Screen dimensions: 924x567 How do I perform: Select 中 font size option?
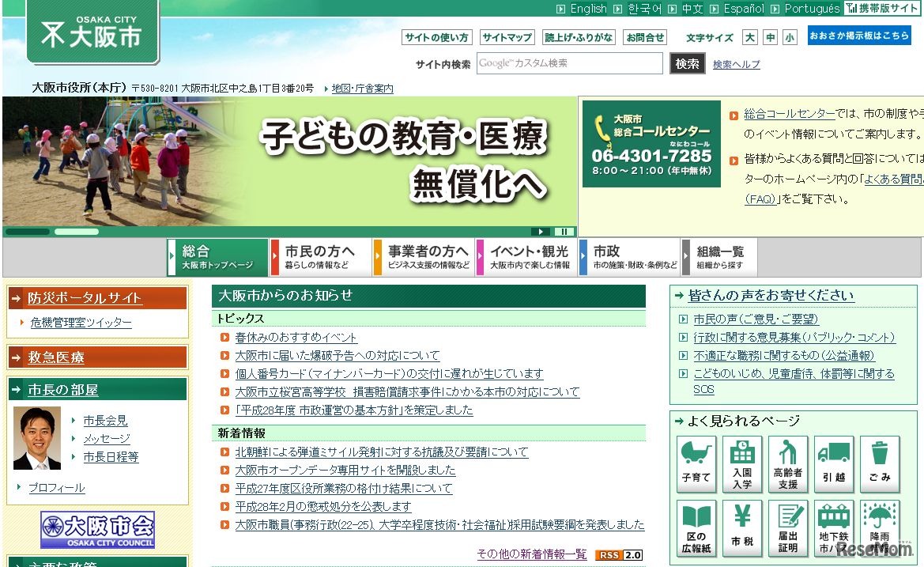pos(770,37)
